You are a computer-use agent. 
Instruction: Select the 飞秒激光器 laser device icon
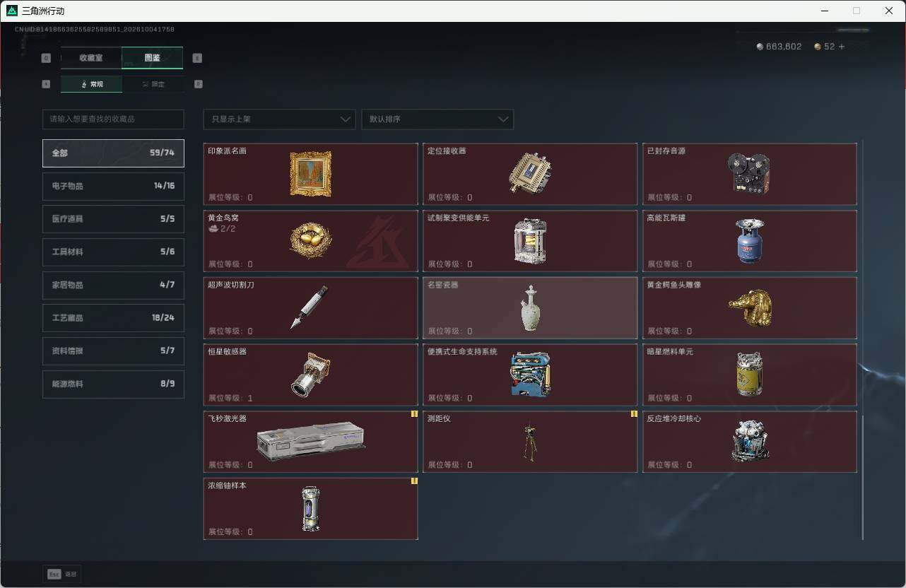click(x=310, y=441)
